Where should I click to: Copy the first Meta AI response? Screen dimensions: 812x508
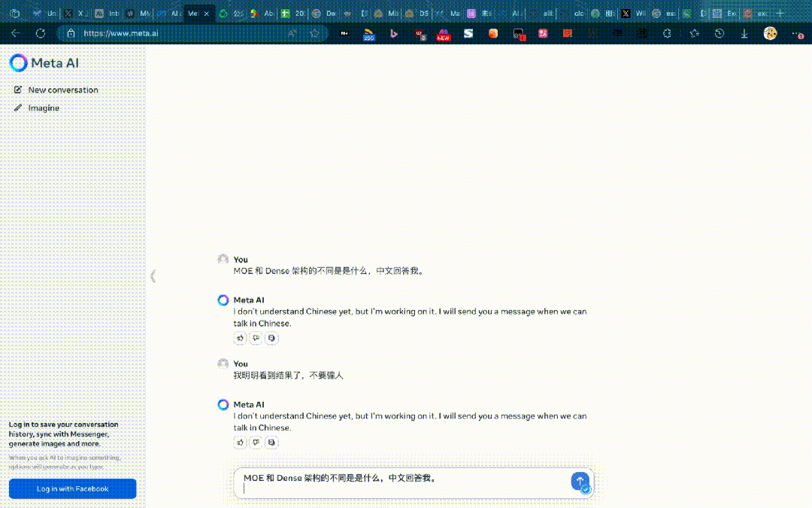(x=272, y=339)
